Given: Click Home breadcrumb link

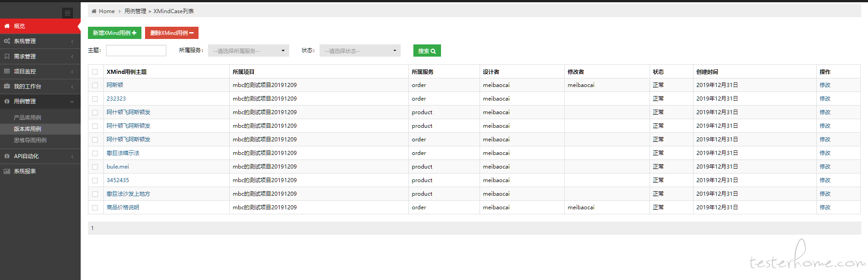Looking at the screenshot, I should click(107, 11).
